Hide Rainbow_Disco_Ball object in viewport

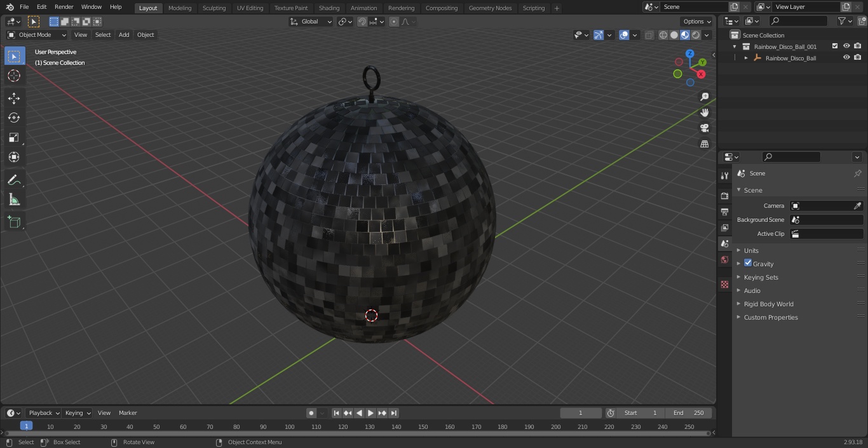pyautogui.click(x=846, y=58)
